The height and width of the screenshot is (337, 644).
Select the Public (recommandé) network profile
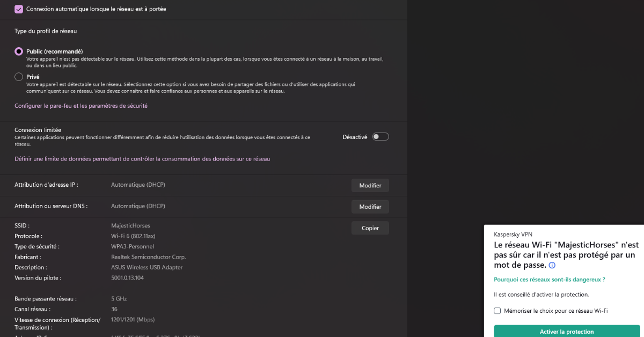pos(19,52)
